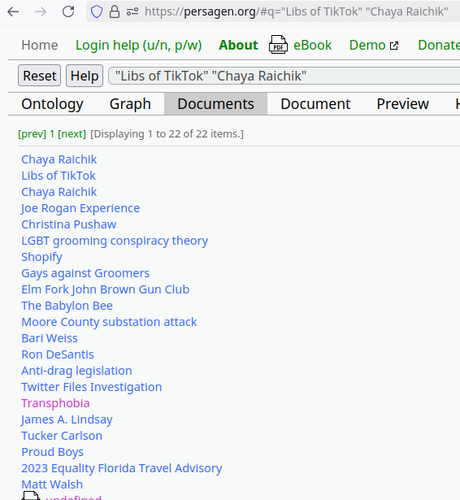Open the Help button

[84, 76]
